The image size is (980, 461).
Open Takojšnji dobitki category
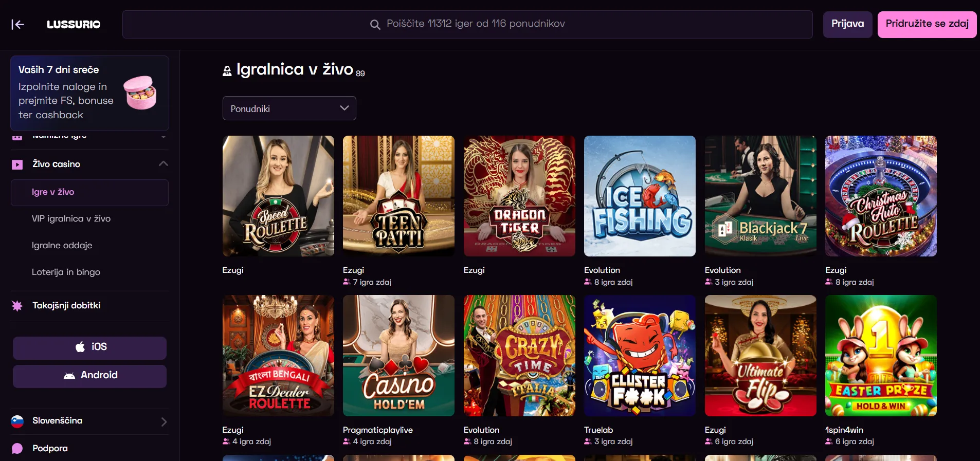tap(66, 306)
